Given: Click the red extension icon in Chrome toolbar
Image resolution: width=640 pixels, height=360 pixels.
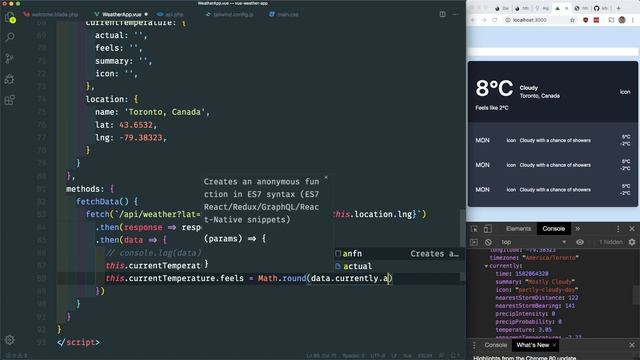Looking at the screenshot, I should click(596, 20).
